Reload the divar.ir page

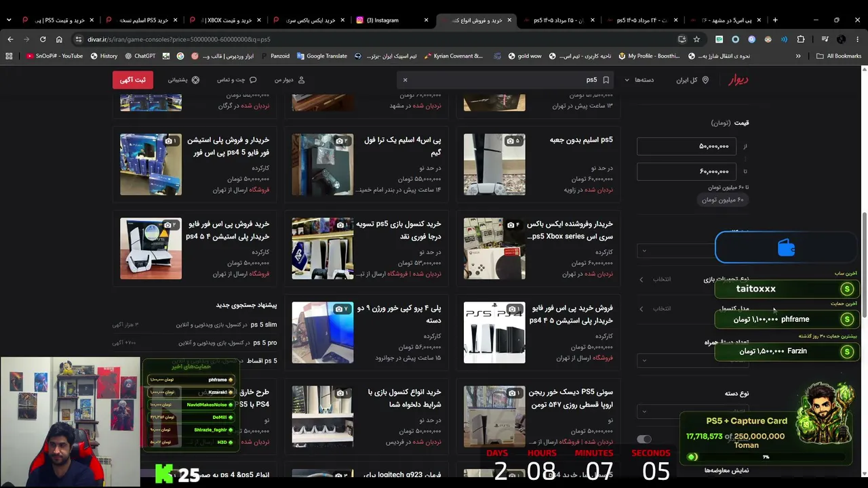coord(43,39)
